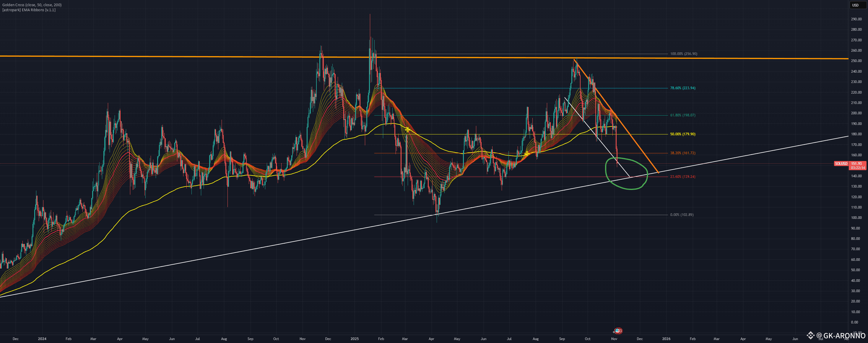Select the 23.60% (139.24) Fibonacci level label
Viewport: 868px width, 343px height.
(682, 177)
